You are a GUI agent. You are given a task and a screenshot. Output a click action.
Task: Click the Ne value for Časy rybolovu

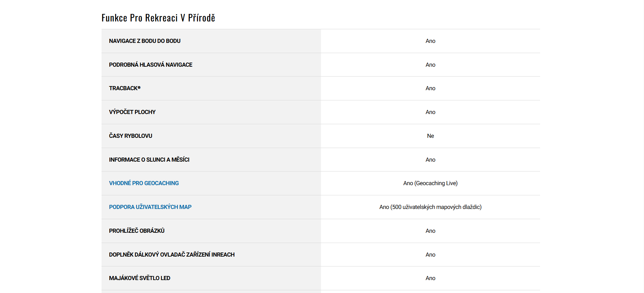430,136
